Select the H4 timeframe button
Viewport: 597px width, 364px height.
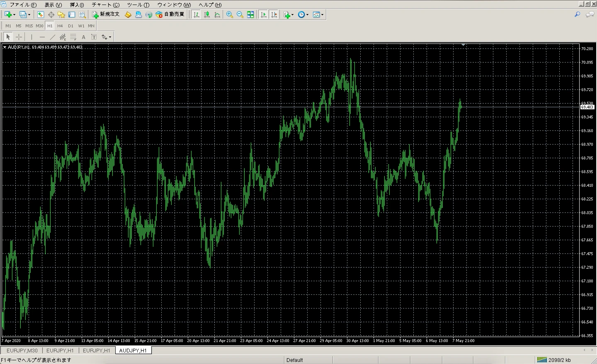(60, 26)
